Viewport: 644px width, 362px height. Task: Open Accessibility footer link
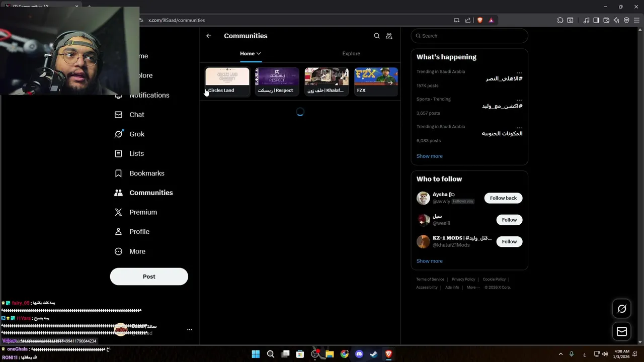[x=427, y=288]
